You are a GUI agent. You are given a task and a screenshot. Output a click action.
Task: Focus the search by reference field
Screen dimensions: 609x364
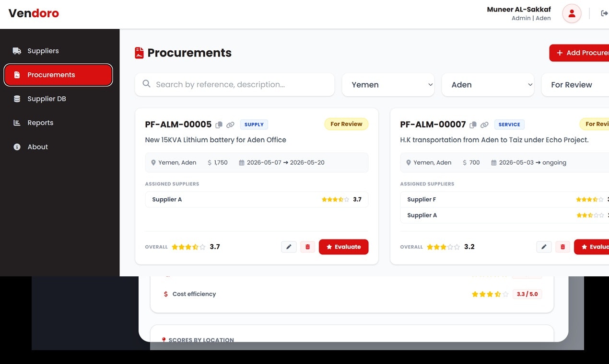234,84
